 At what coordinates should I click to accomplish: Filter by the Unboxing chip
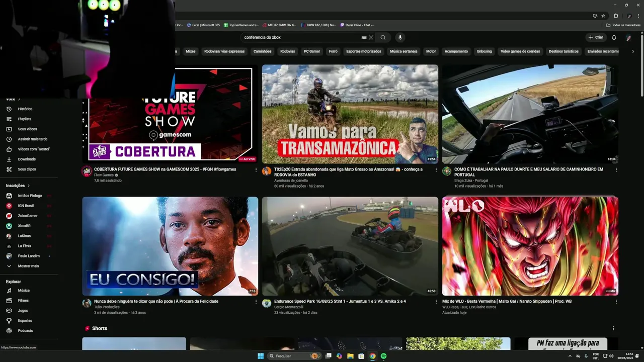point(484,51)
